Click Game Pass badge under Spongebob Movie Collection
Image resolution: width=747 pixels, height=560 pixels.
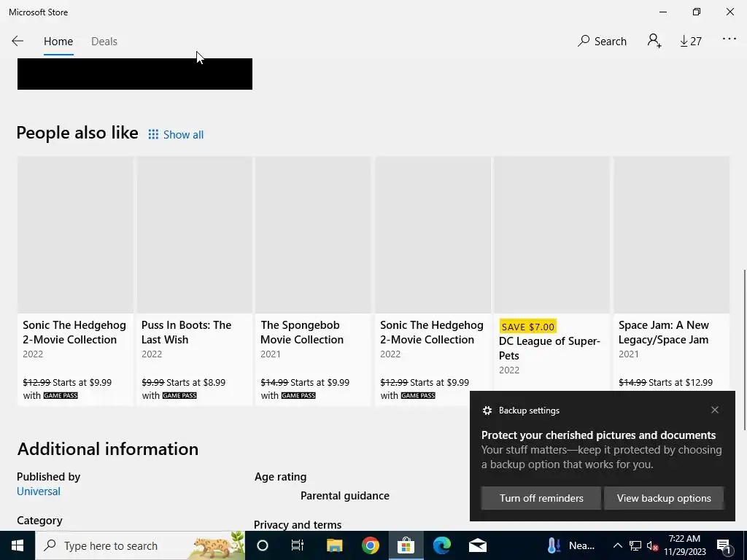[298, 395]
